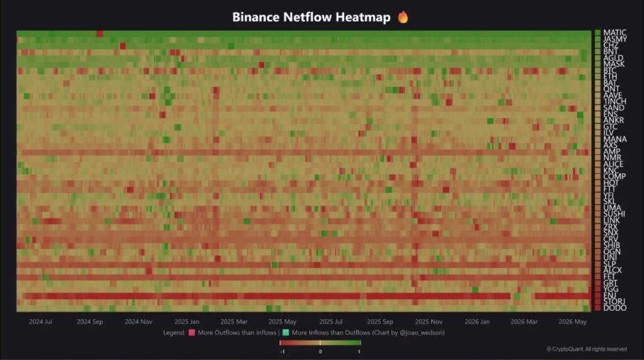Click the 1 color scale label
The image size is (644, 360).
point(359,352)
